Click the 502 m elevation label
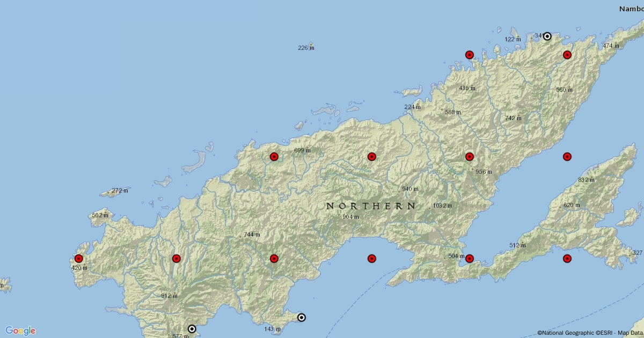Image resolution: width=644 pixels, height=338 pixels. click(x=100, y=215)
